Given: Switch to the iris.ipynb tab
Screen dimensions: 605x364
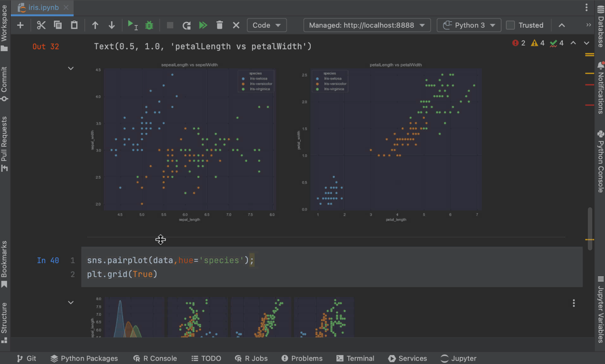Looking at the screenshot, I should click(43, 7).
